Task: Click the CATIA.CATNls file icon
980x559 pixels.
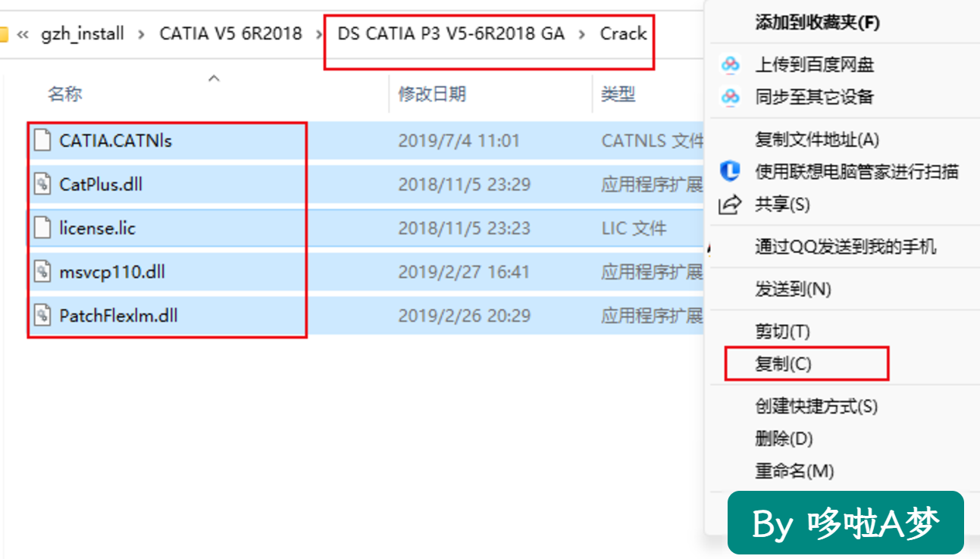Action: point(42,140)
